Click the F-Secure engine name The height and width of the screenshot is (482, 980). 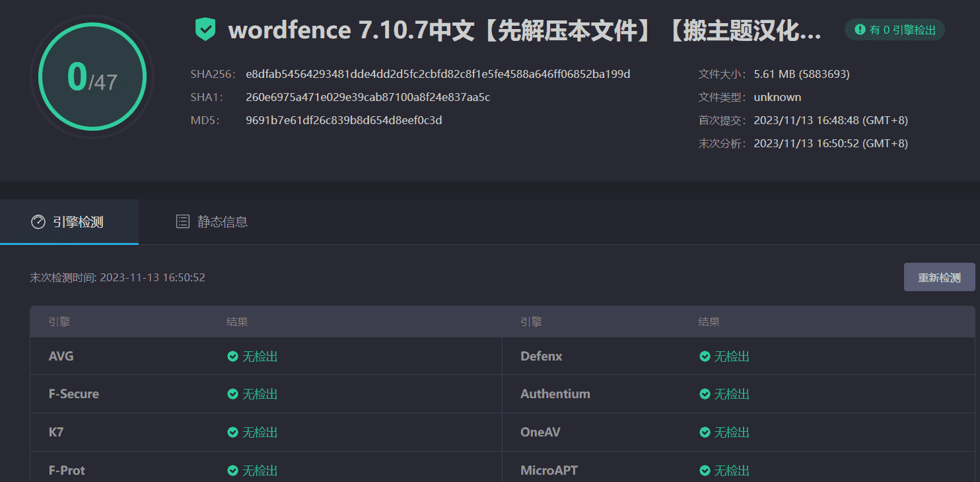click(74, 394)
